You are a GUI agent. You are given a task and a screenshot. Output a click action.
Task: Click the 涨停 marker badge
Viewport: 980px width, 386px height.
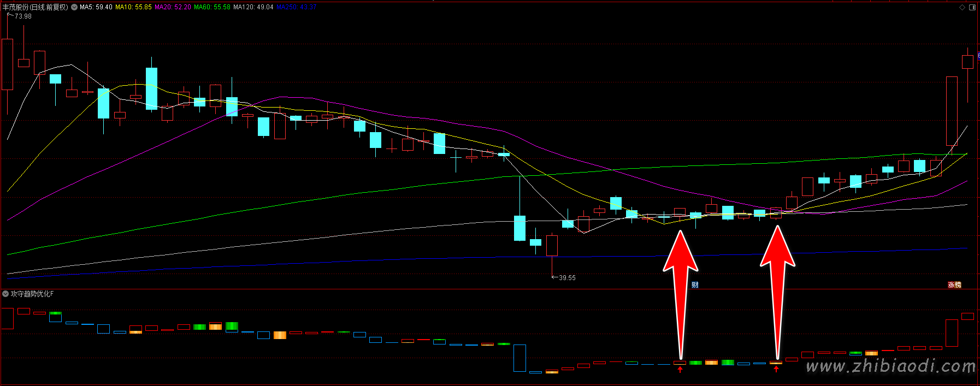[954, 285]
